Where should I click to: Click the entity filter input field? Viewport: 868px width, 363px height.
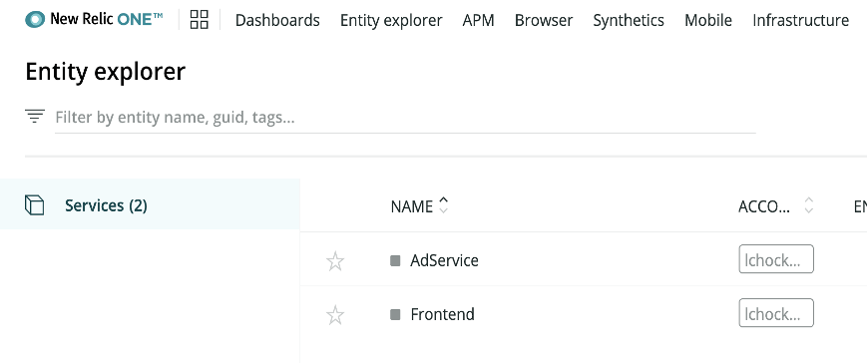(x=405, y=118)
